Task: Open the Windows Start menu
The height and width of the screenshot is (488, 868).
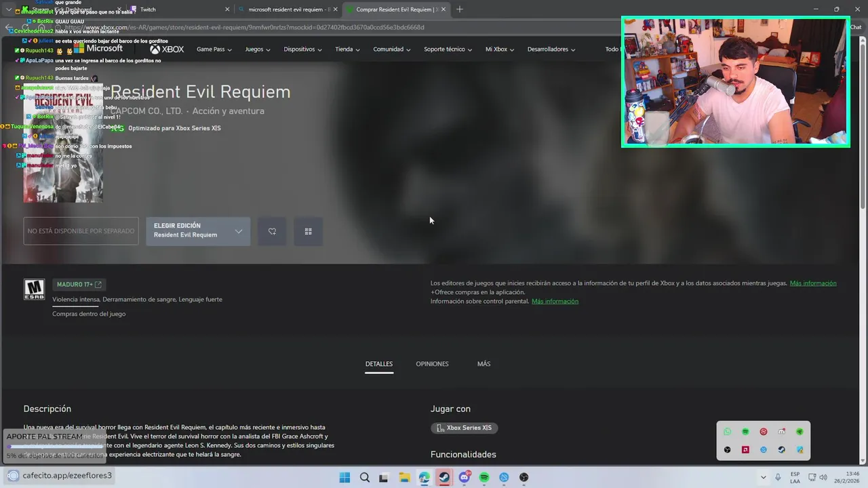Action: pos(344,477)
